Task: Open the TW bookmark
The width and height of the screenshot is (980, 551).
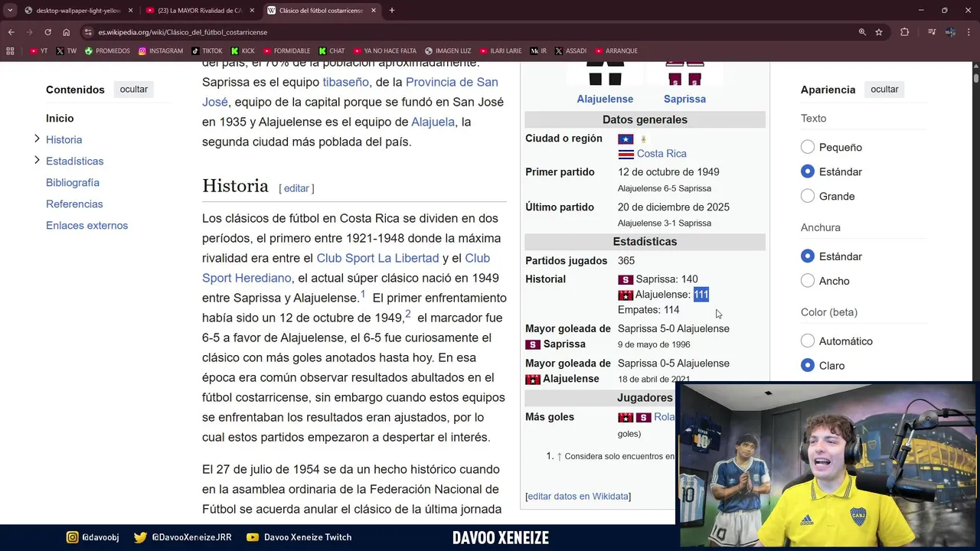Action: point(67,51)
